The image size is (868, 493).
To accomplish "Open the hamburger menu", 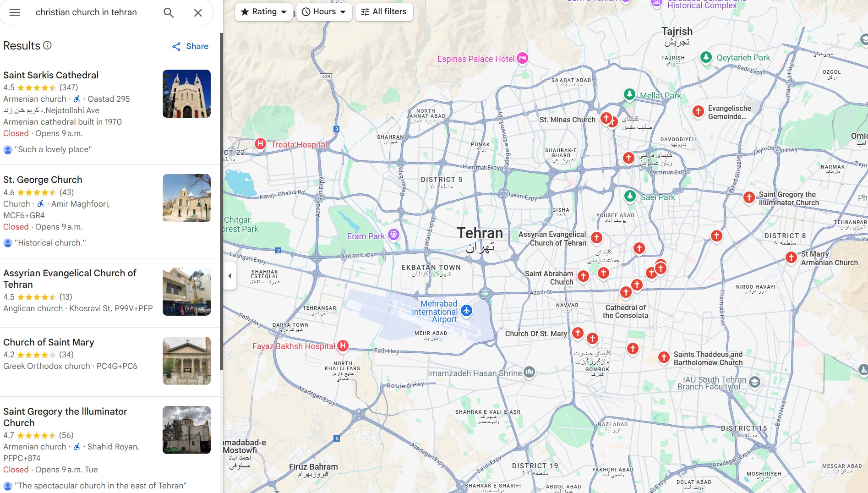I will click(x=15, y=12).
